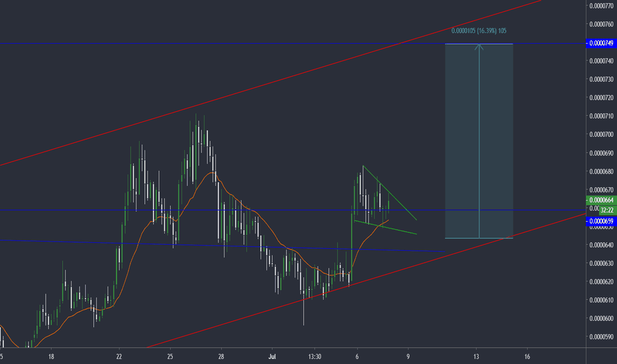The image size is (617, 364).
Task: Click the 18 date label on time axis
Action: coord(51,357)
